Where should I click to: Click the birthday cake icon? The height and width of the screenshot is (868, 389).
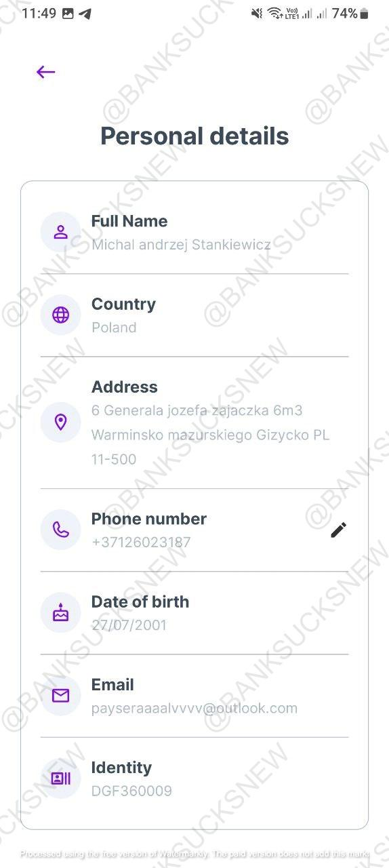click(61, 613)
